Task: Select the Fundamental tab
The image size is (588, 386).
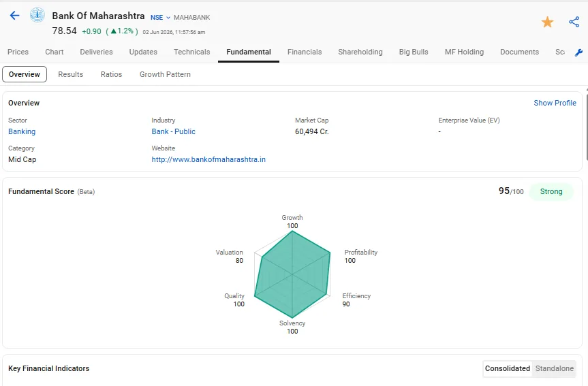Action: click(x=249, y=52)
